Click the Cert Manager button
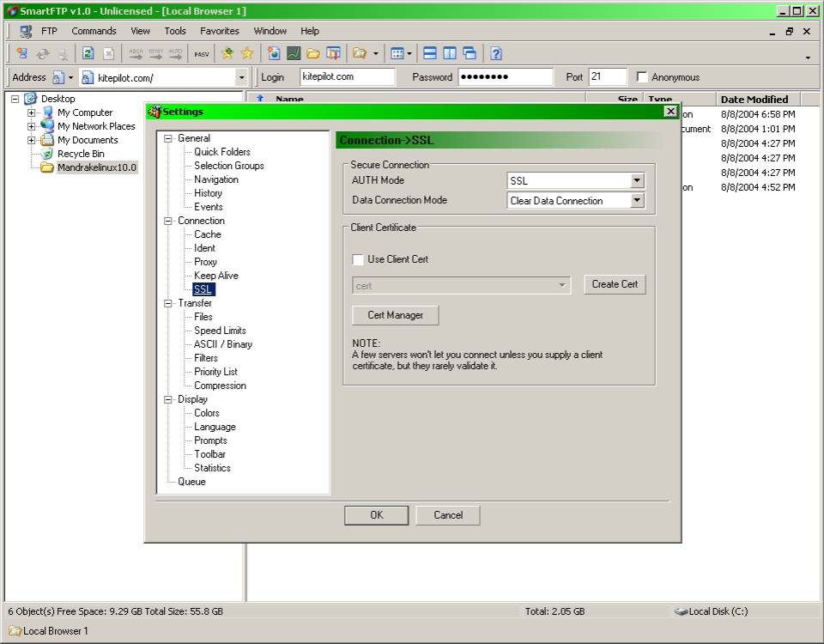The image size is (824, 644). tap(395, 315)
